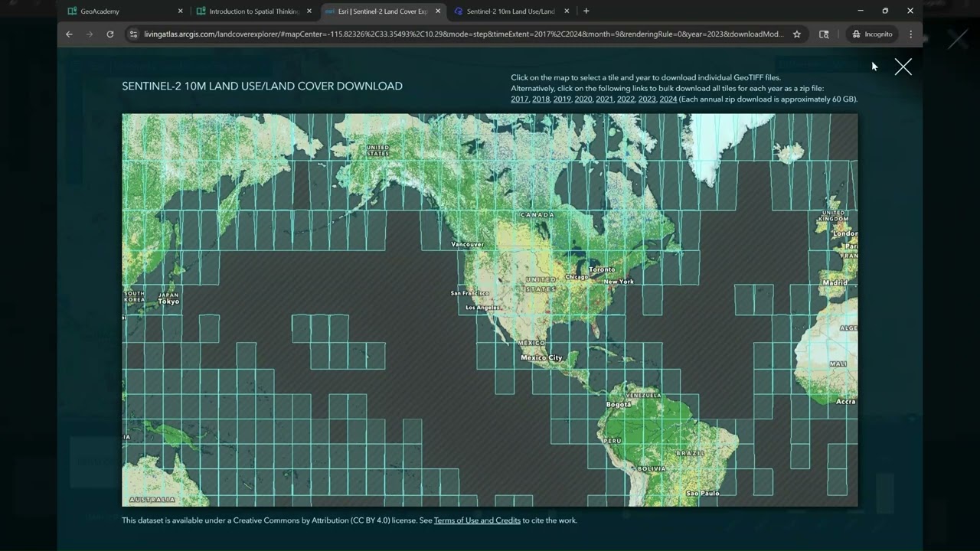The image size is (980, 551).
Task: Open the 2022 bulk download link
Action: click(626, 99)
